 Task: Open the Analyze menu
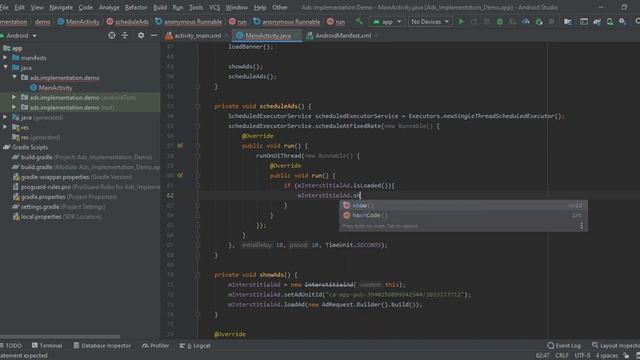[109, 7]
